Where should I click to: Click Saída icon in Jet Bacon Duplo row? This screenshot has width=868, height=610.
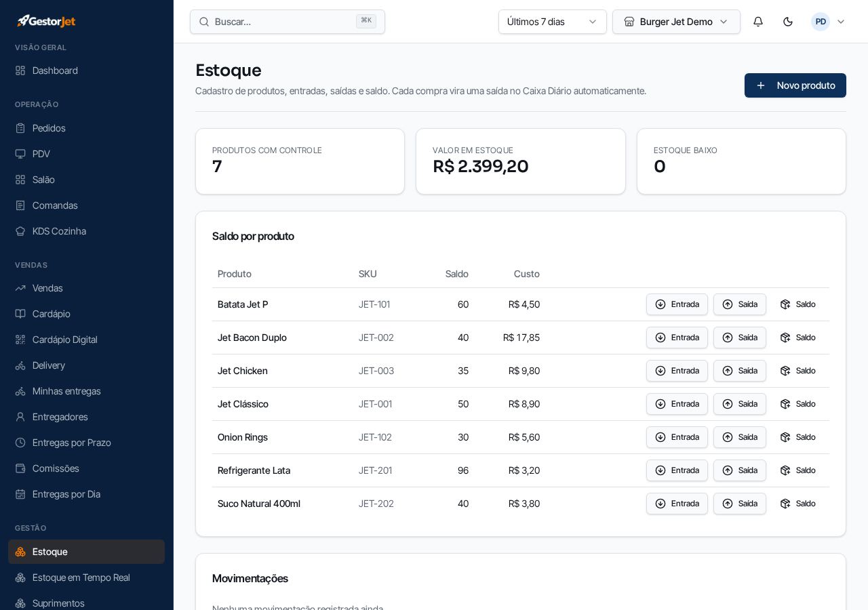[728, 338]
